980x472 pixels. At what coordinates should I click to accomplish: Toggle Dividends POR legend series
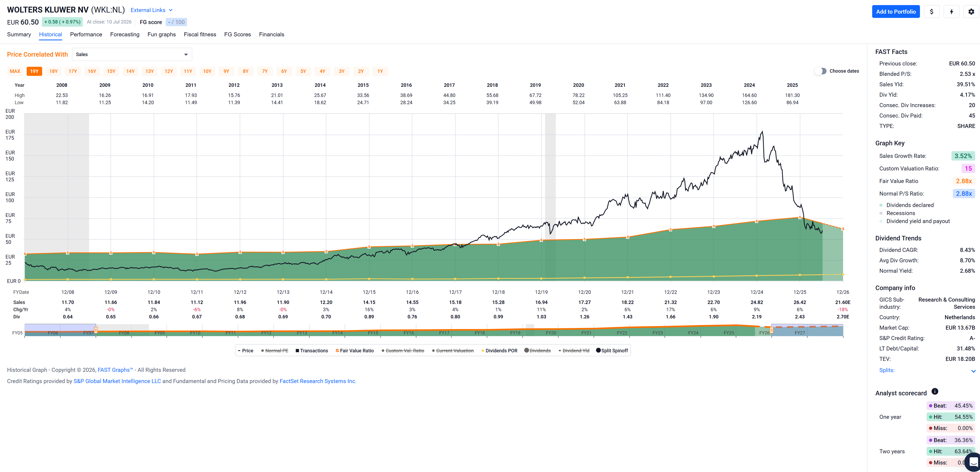coord(499,350)
